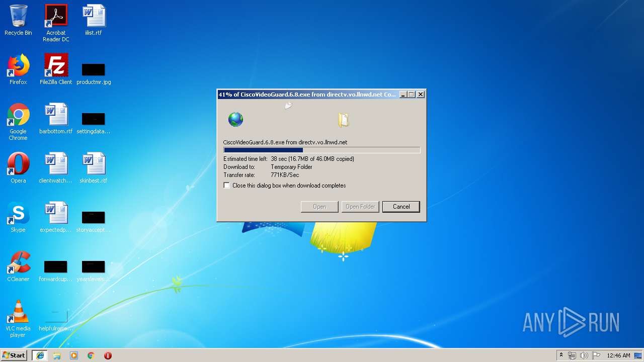
Task: Click the Opera taskbar icon
Action: pos(108,355)
